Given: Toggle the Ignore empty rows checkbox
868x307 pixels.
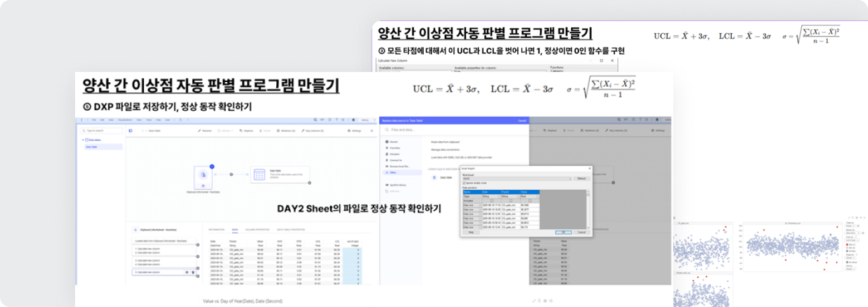Looking at the screenshot, I should [464, 183].
